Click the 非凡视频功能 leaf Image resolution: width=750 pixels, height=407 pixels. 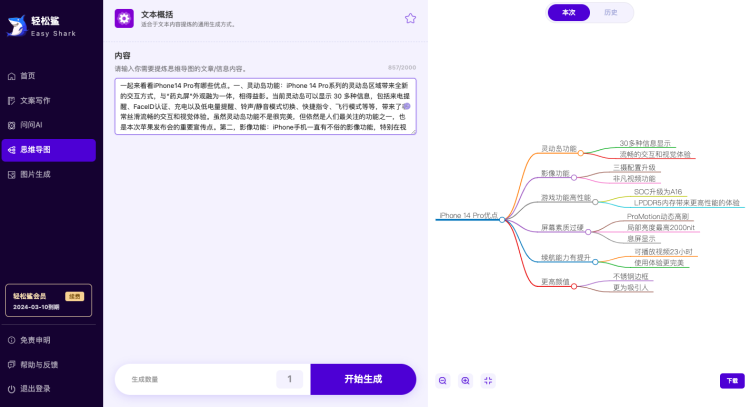click(x=634, y=178)
